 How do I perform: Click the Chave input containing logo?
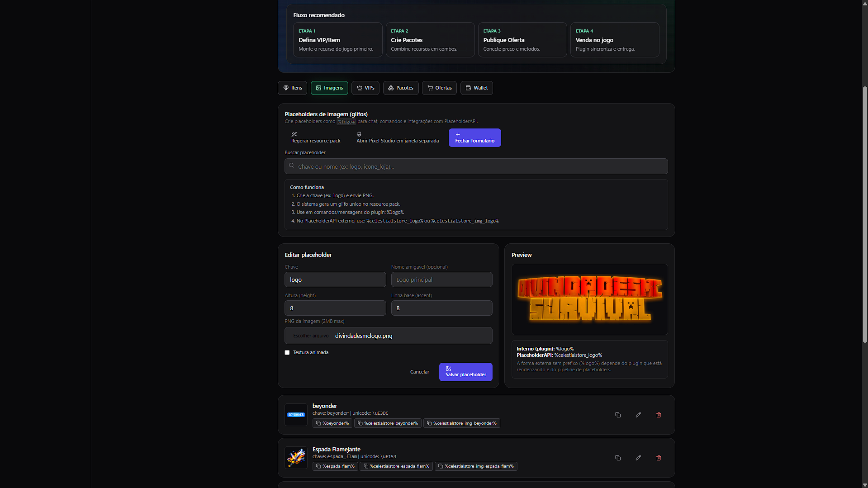(335, 280)
